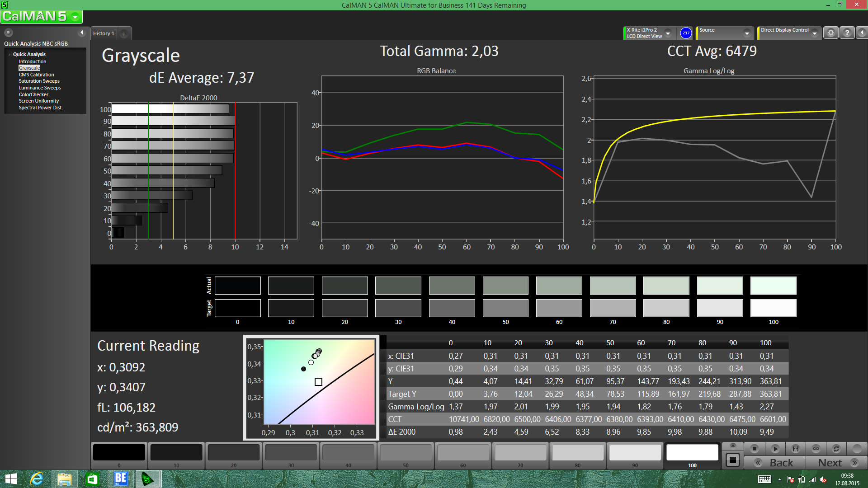The image size is (868, 488).
Task: Expand the X-Rite i1Pro 2 meter dropdown
Action: pyautogui.click(x=668, y=33)
